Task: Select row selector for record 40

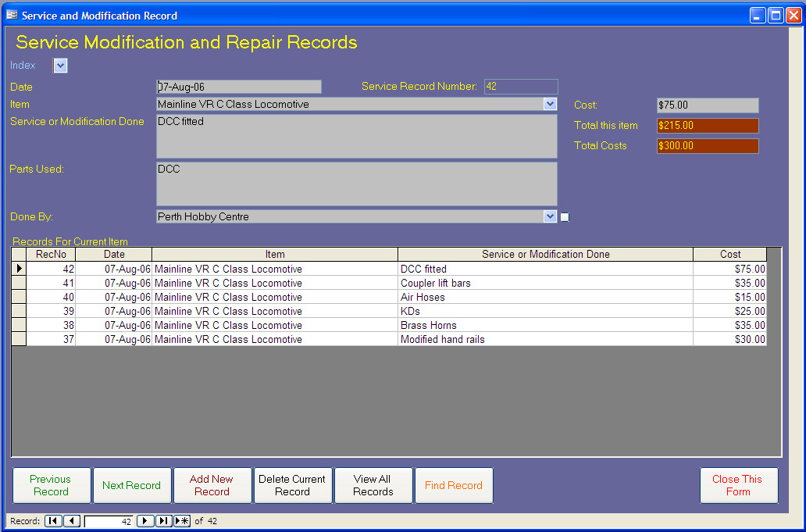Action: (x=19, y=297)
